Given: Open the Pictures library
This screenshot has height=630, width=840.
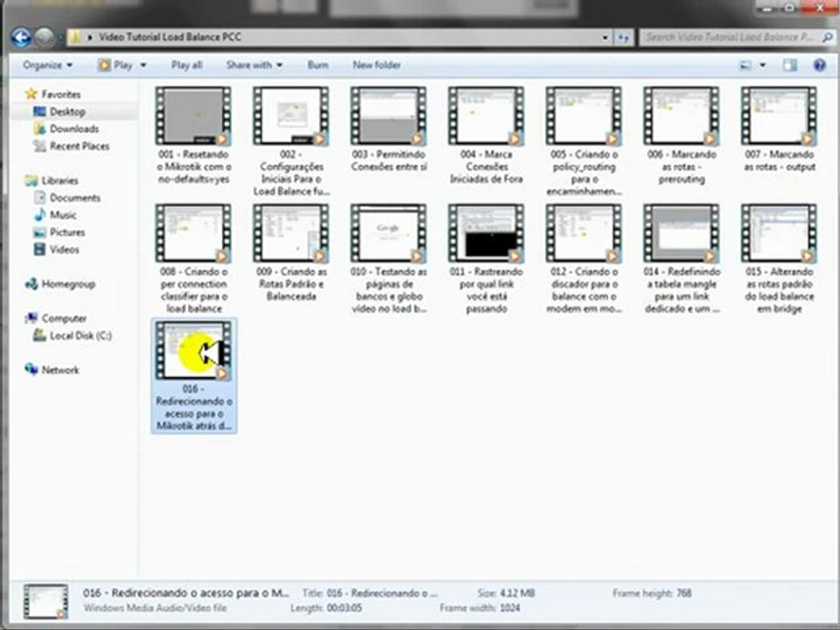Looking at the screenshot, I should 67,232.
